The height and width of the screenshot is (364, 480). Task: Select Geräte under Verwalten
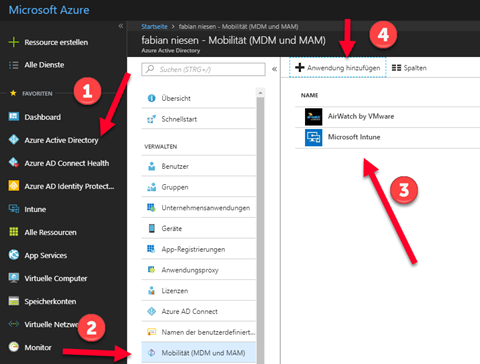click(198, 228)
